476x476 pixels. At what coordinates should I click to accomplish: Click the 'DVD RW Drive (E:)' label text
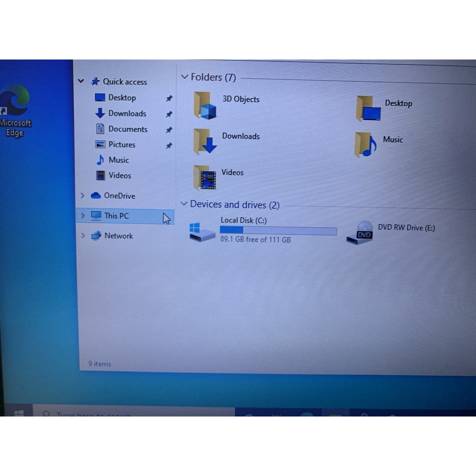406,228
